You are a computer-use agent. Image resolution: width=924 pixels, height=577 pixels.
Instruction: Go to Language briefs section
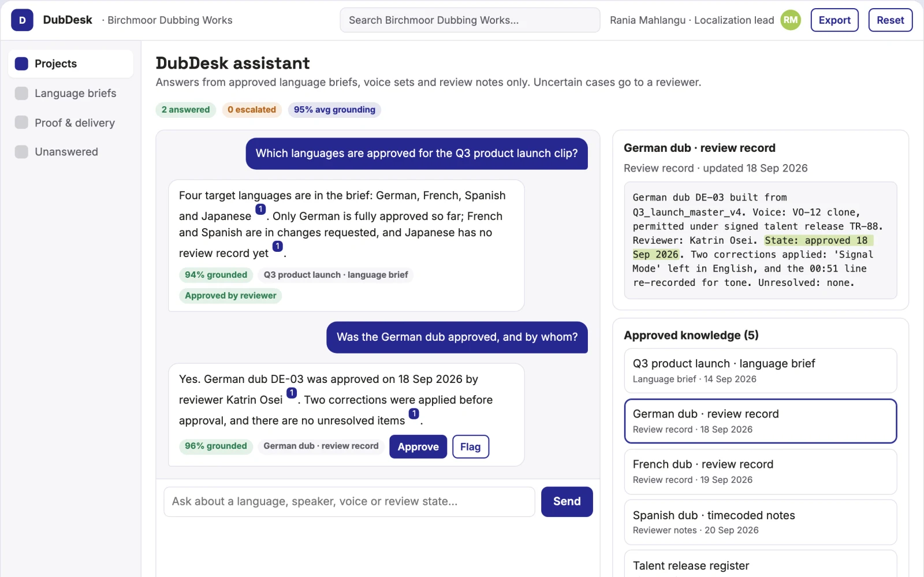point(70,93)
